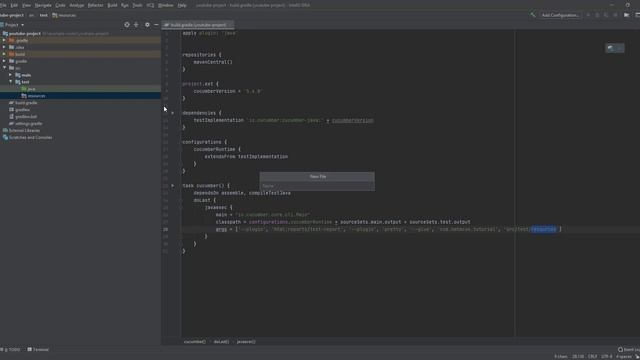Screen dimensions: 640x360
Task: Click run gutter arrow beside task cucumber
Action: tap(173, 186)
